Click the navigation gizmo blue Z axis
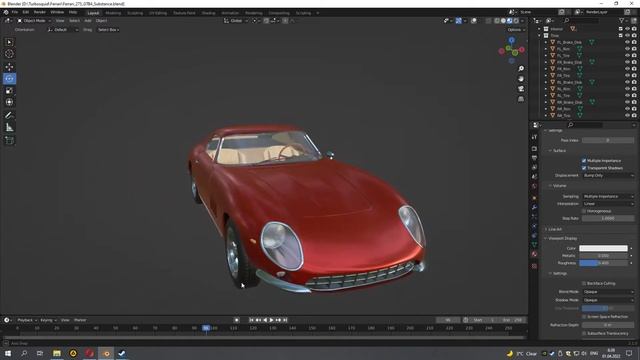This screenshot has height=360, width=640. click(511, 40)
